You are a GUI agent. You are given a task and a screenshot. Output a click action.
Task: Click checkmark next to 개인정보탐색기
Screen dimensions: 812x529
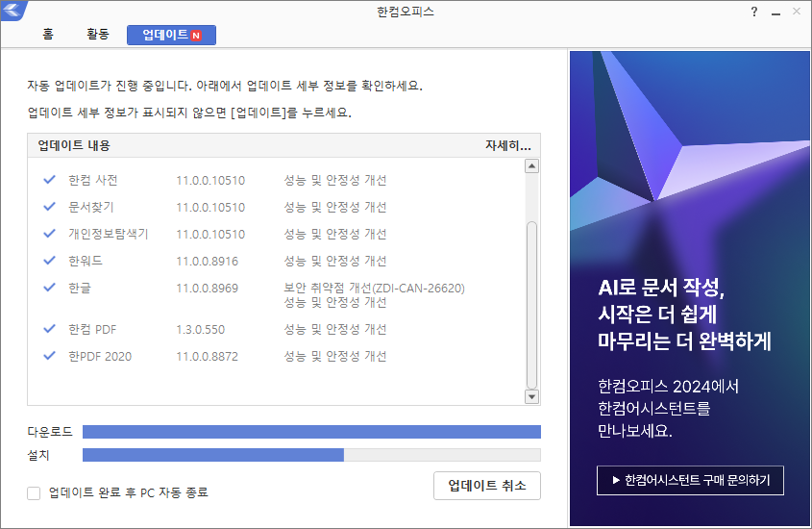(x=49, y=234)
